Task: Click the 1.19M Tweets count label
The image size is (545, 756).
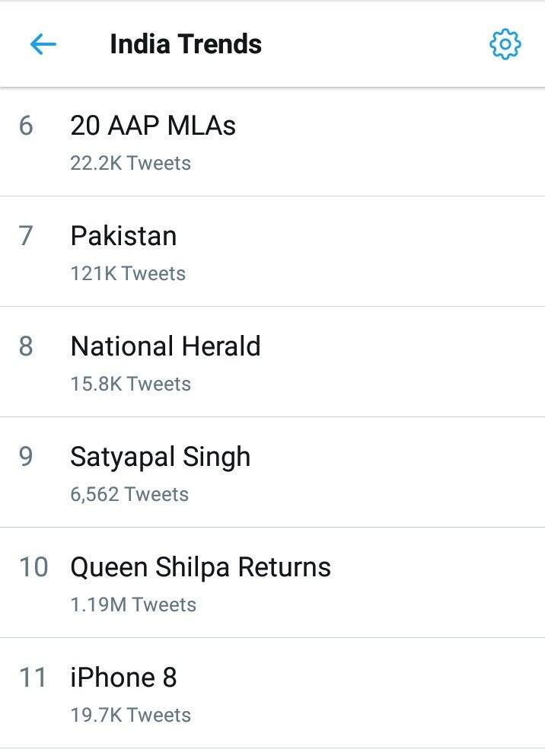Action: coord(132,604)
